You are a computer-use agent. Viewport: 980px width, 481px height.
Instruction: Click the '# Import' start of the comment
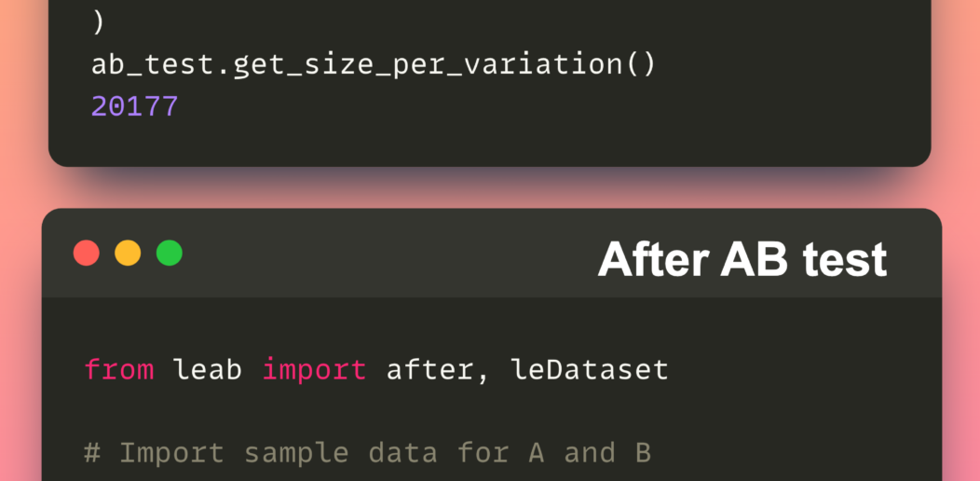[x=154, y=453]
